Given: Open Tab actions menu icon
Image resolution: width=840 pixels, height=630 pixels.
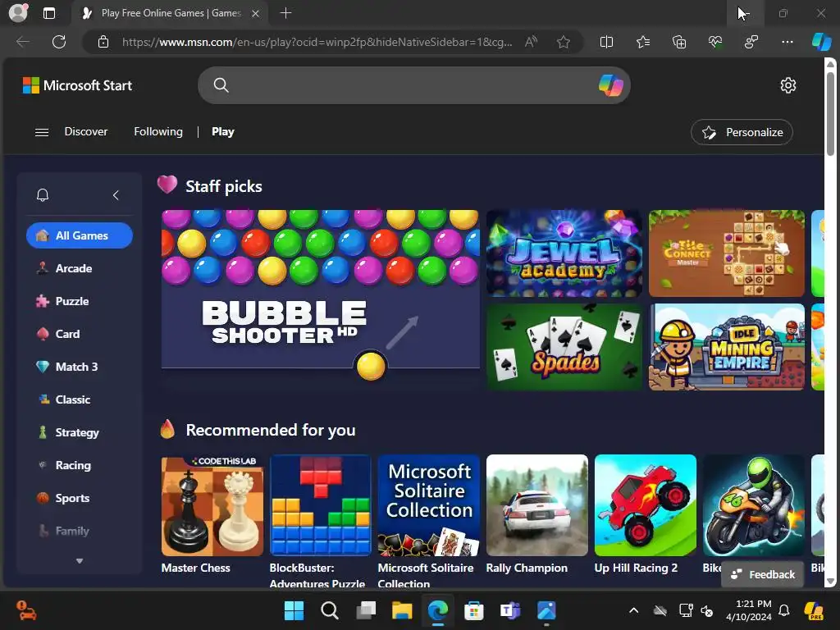Looking at the screenshot, I should click(x=48, y=13).
